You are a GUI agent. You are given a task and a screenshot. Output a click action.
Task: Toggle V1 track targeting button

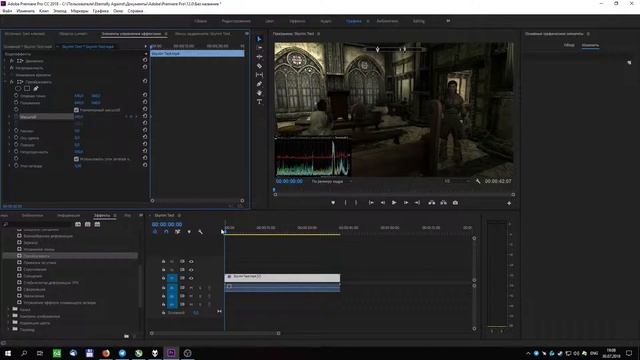click(x=172, y=278)
